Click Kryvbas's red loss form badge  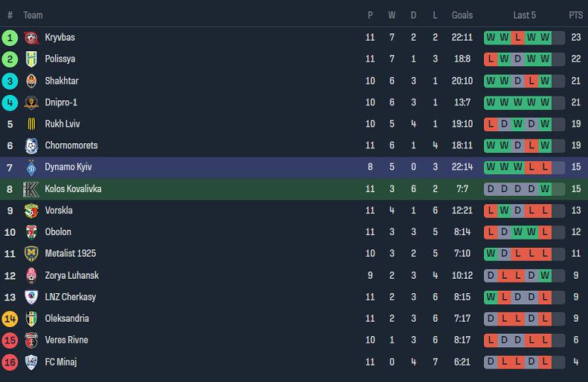point(518,38)
